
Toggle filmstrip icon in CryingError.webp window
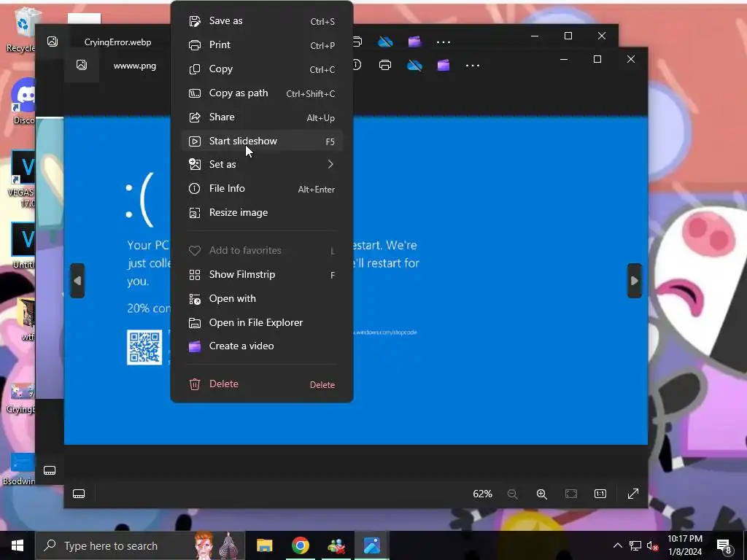[50, 470]
